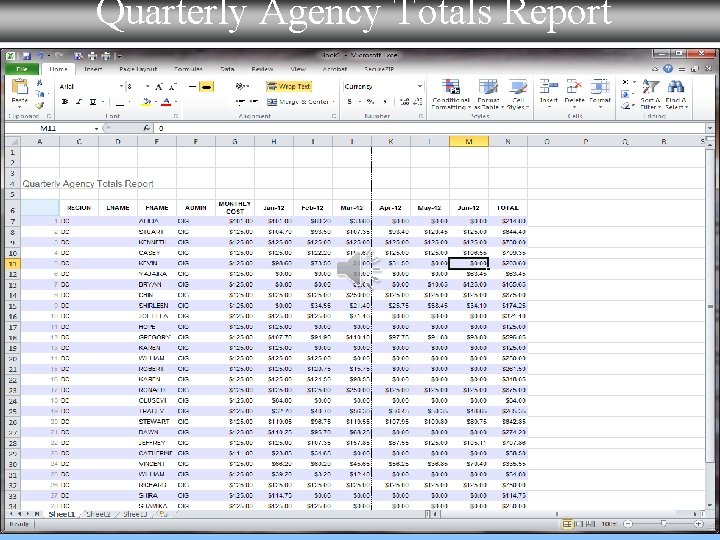Click the Name Box showing M11
Viewport: 720px width, 540px height.
tap(51, 129)
